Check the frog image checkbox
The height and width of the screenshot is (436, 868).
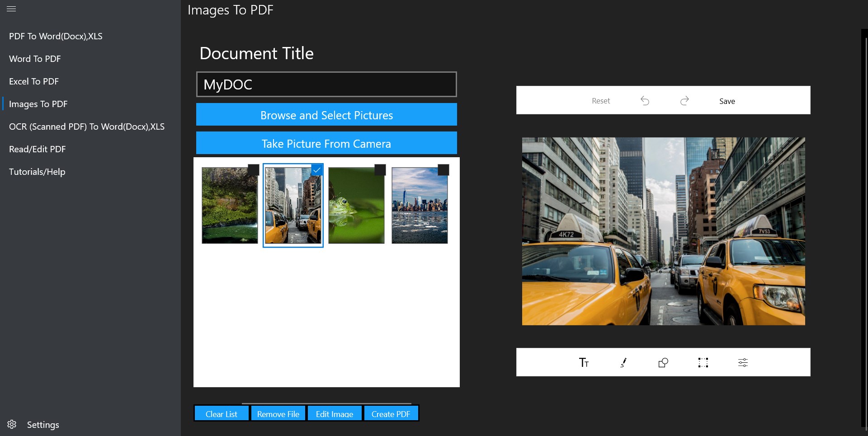point(380,170)
